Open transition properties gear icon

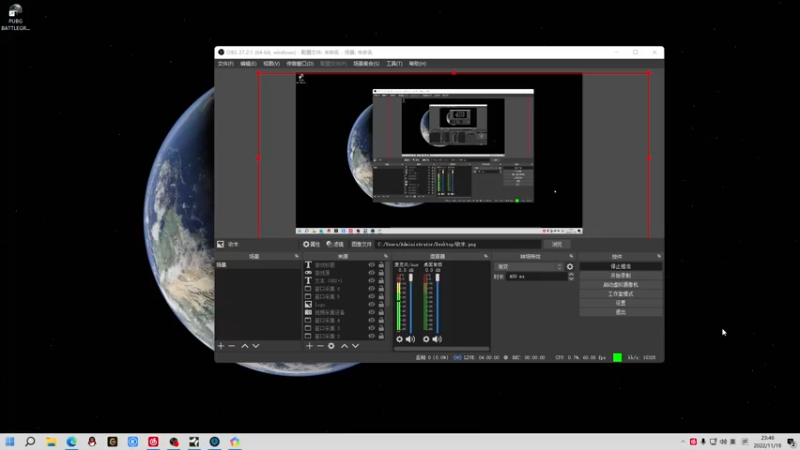570,267
